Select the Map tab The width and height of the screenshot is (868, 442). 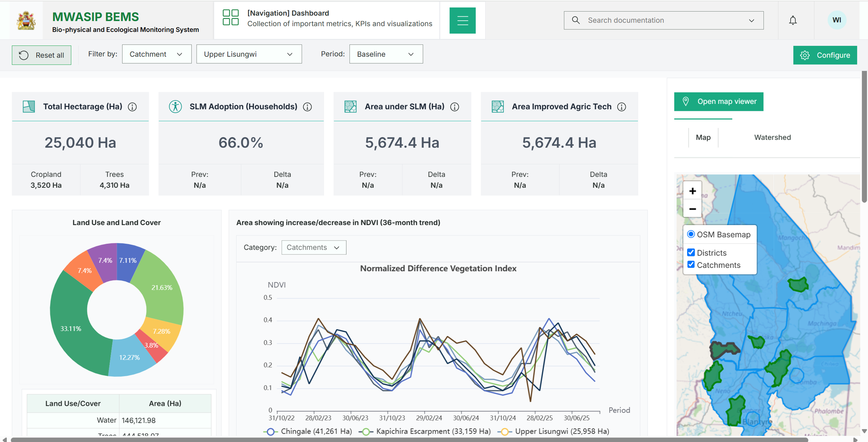point(703,137)
